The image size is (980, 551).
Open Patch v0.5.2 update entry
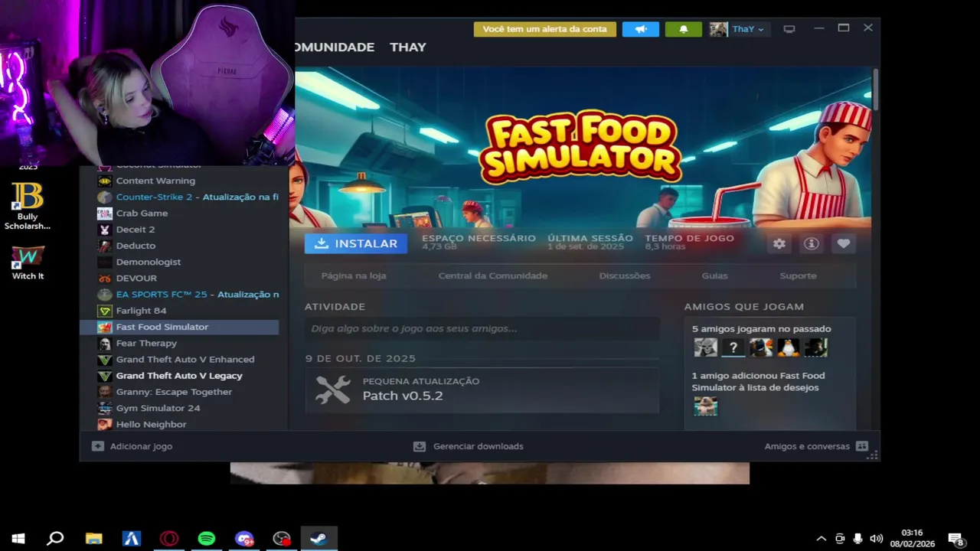[482, 390]
